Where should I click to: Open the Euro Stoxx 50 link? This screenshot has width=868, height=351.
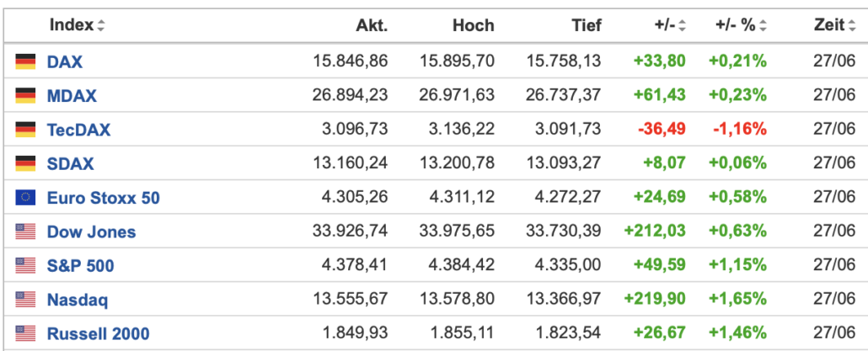pos(104,198)
